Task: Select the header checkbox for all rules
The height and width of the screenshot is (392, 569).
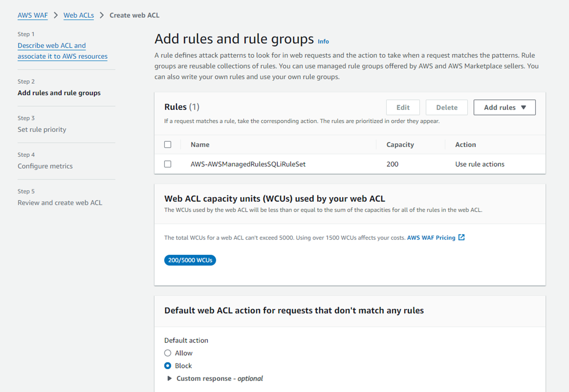Action: tap(168, 144)
